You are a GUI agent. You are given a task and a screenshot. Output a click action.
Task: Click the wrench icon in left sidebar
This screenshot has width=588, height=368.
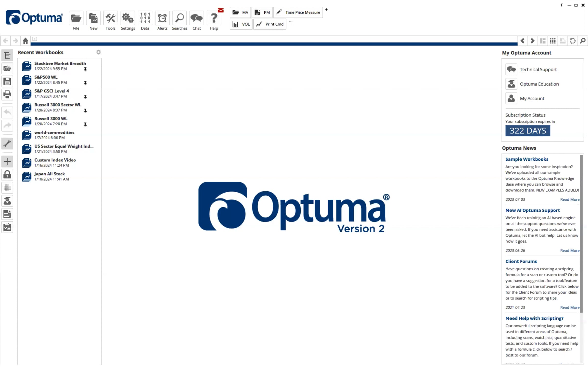click(x=7, y=144)
